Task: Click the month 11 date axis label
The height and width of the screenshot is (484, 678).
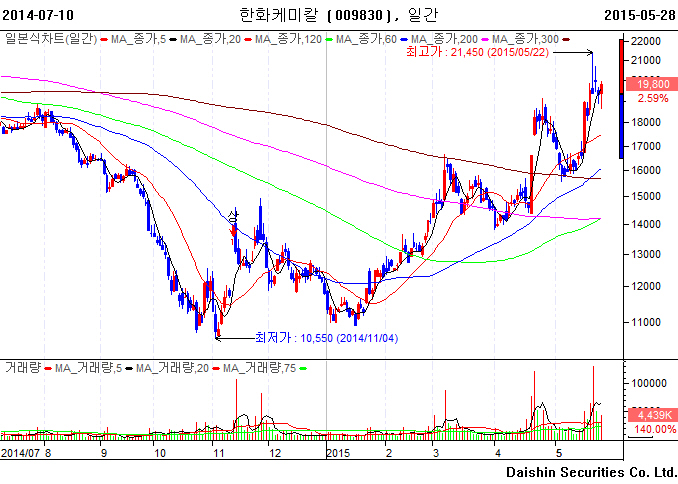Action: 219,453
